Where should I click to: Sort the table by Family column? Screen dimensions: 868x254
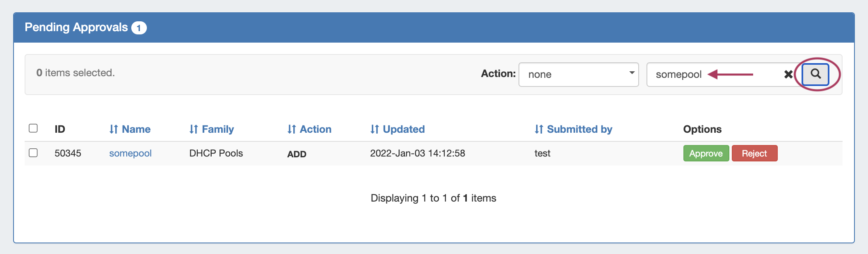(x=212, y=129)
